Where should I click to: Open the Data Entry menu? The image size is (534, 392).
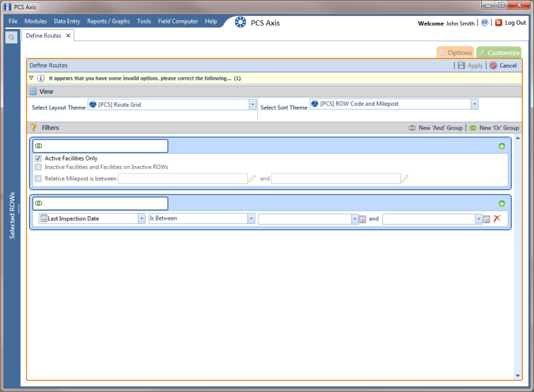click(x=67, y=21)
